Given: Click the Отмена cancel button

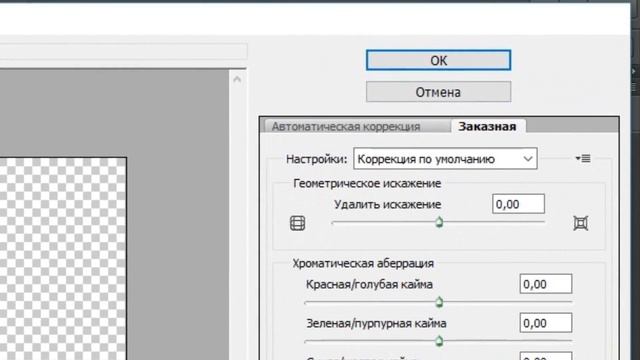Looking at the screenshot, I should click(x=438, y=92).
